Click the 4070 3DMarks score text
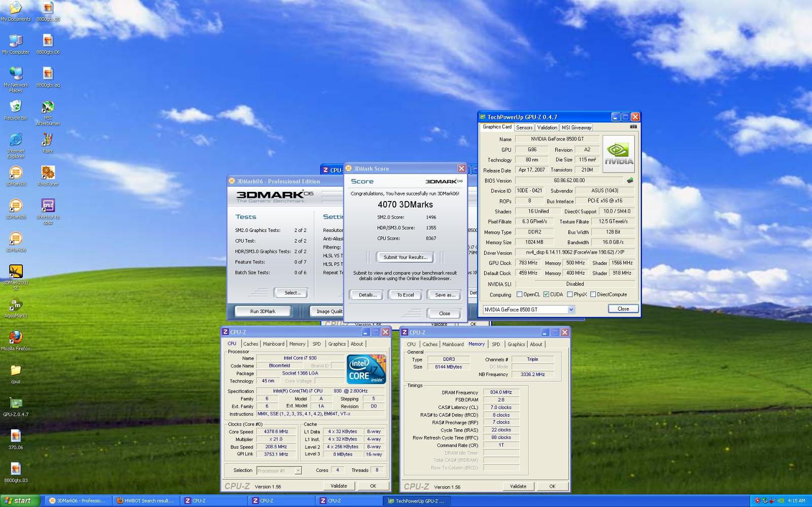Image resolution: width=812 pixels, height=507 pixels. 405,205
